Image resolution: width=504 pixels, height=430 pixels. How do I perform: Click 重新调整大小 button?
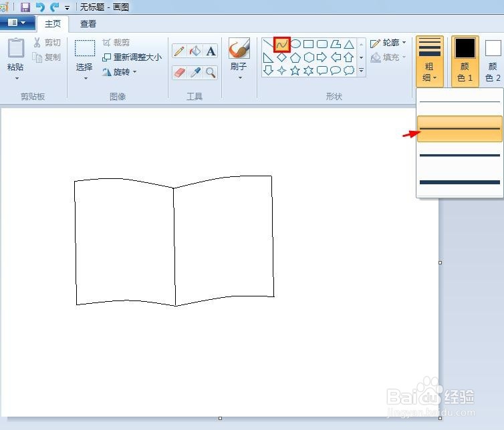tap(132, 57)
